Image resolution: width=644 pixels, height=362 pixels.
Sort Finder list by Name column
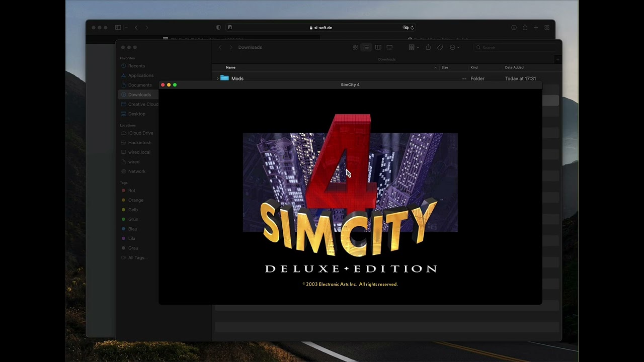pyautogui.click(x=230, y=67)
